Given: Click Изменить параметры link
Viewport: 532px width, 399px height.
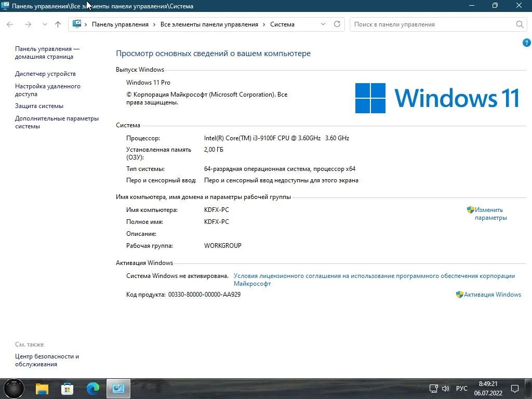Looking at the screenshot, I should pyautogui.click(x=490, y=214).
